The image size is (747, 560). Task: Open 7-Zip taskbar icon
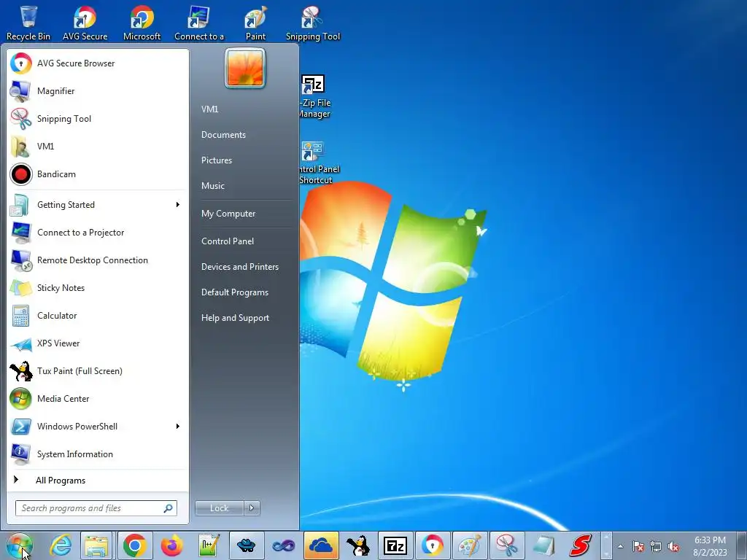(395, 545)
